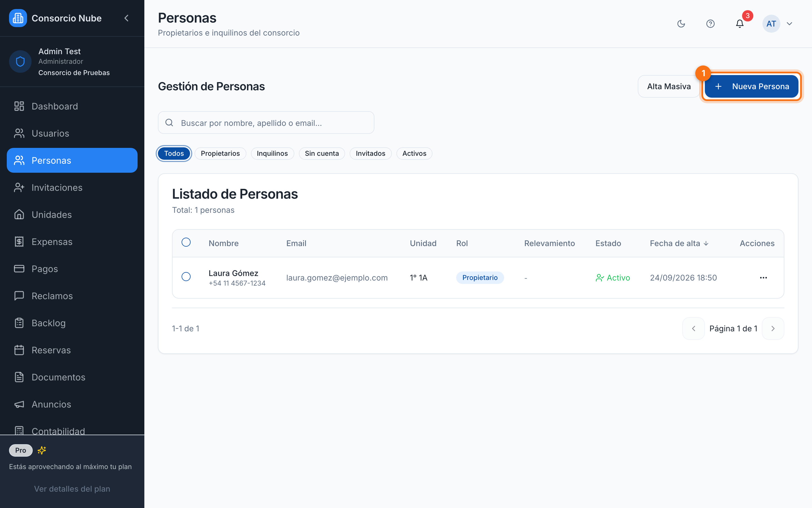Select Personas in the sidebar
This screenshot has width=812, height=508.
tap(72, 160)
